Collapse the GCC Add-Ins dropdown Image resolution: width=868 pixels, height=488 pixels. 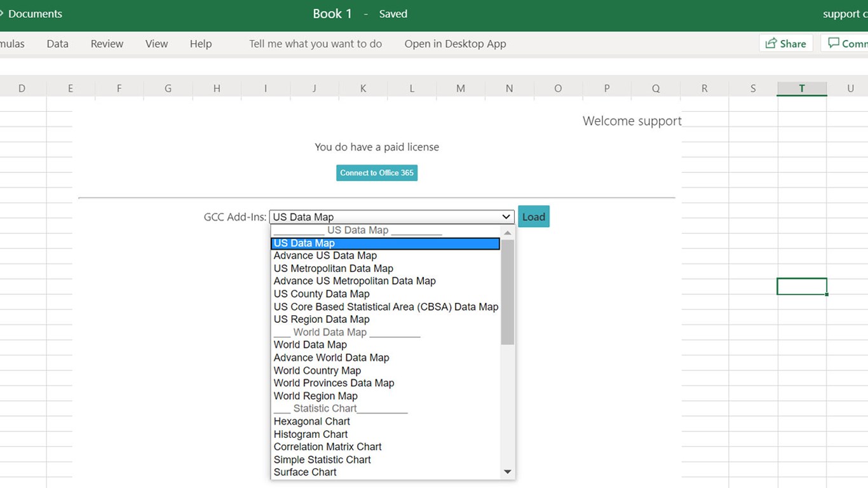tap(391, 217)
